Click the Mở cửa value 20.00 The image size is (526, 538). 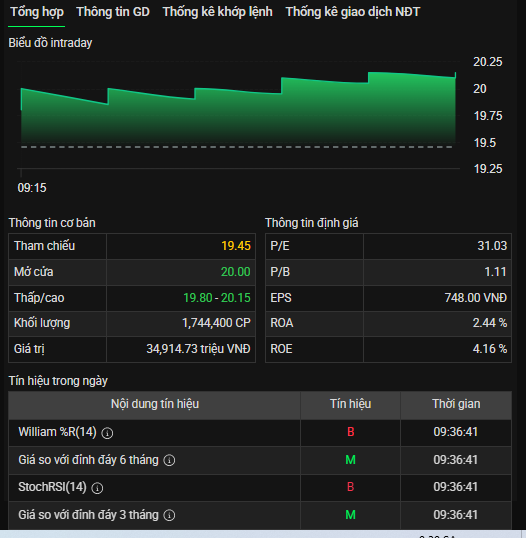point(236,272)
